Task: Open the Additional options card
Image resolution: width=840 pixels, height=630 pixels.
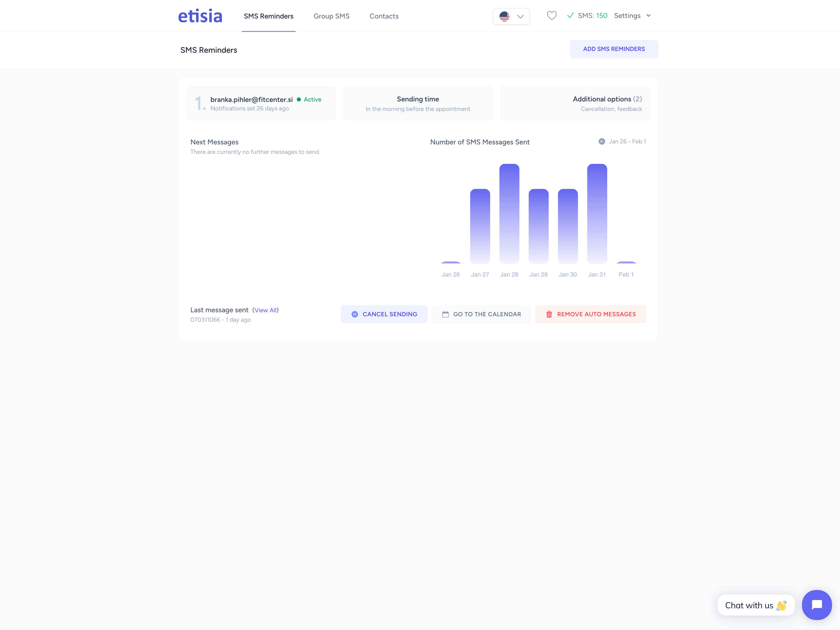Action: coord(575,103)
